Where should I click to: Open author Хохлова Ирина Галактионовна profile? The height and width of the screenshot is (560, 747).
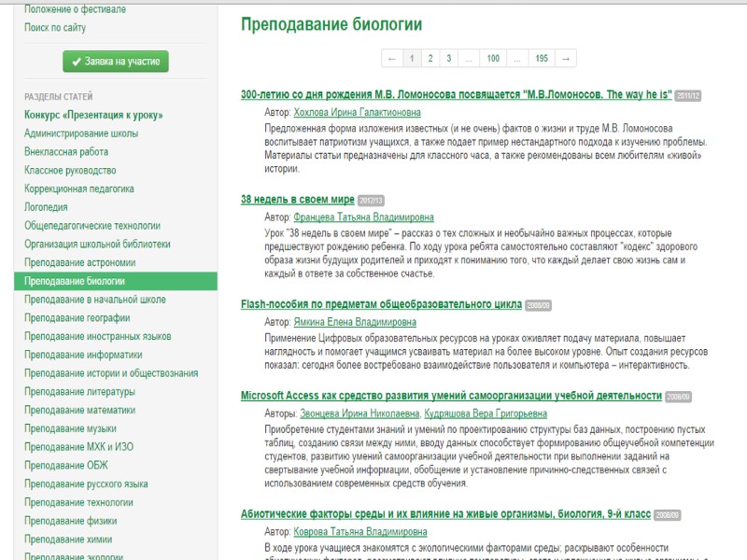click(358, 112)
